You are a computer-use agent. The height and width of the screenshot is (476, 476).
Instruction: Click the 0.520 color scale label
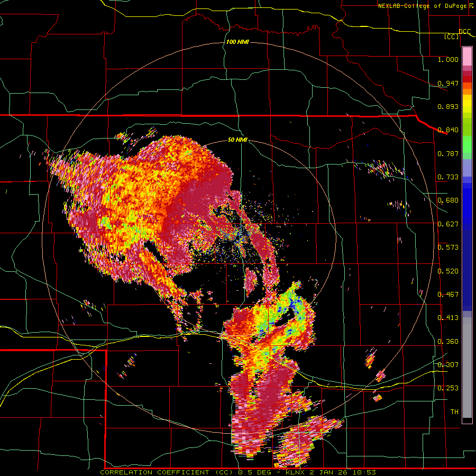448,271
